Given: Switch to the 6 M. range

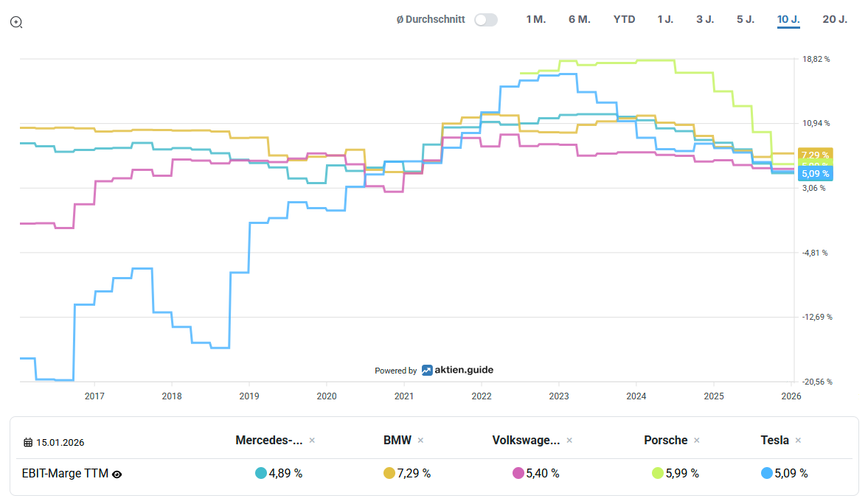Looking at the screenshot, I should tap(579, 19).
